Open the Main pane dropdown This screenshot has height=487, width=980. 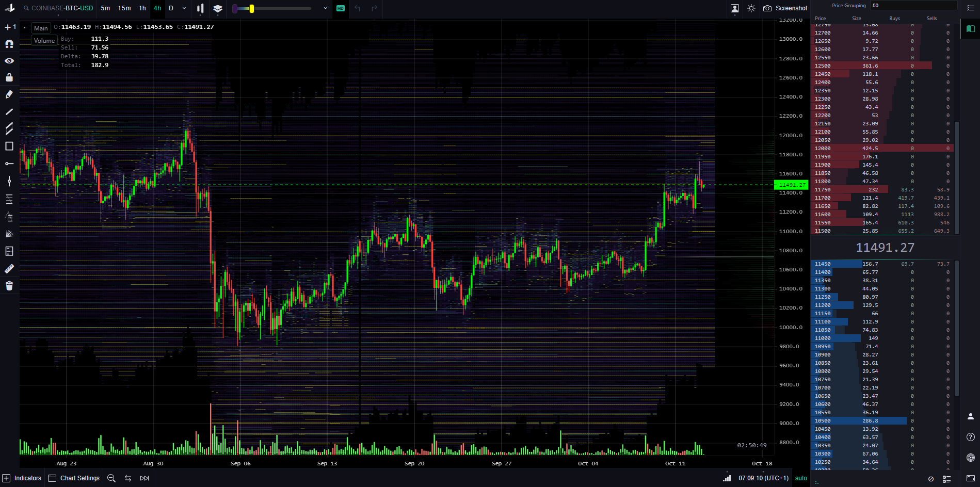(41, 28)
